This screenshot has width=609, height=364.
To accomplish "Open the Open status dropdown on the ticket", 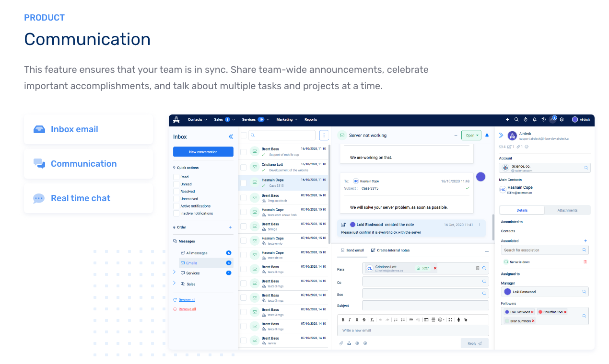I will [x=471, y=135].
